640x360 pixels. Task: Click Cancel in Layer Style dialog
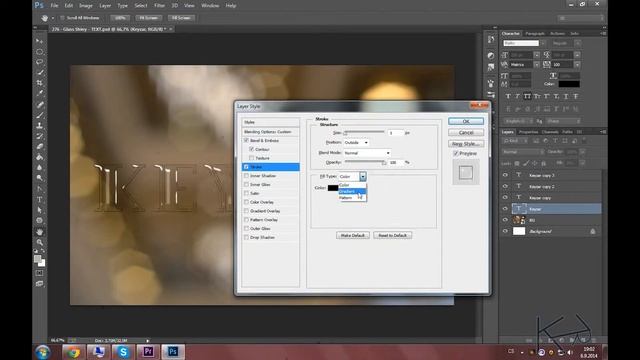pos(466,133)
